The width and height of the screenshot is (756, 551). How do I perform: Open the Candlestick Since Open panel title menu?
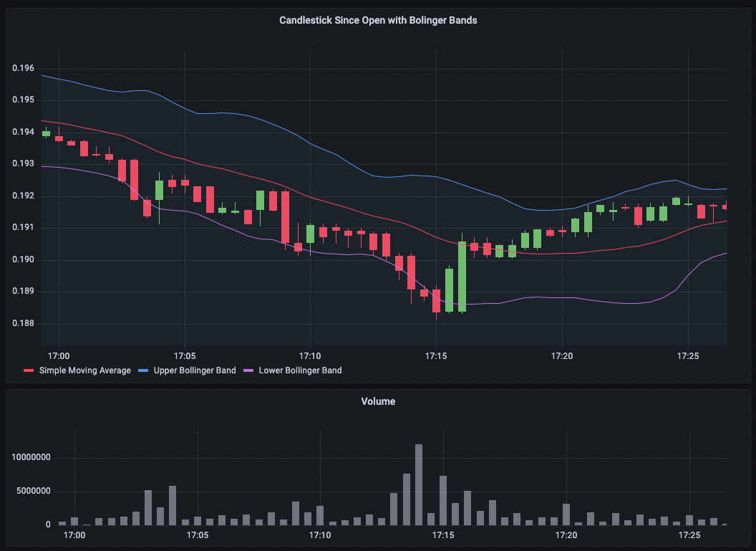coord(378,21)
